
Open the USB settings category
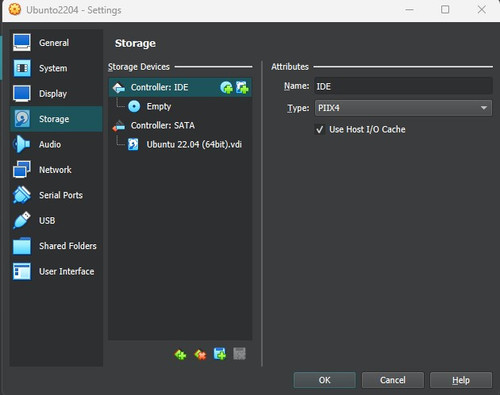click(x=56, y=220)
